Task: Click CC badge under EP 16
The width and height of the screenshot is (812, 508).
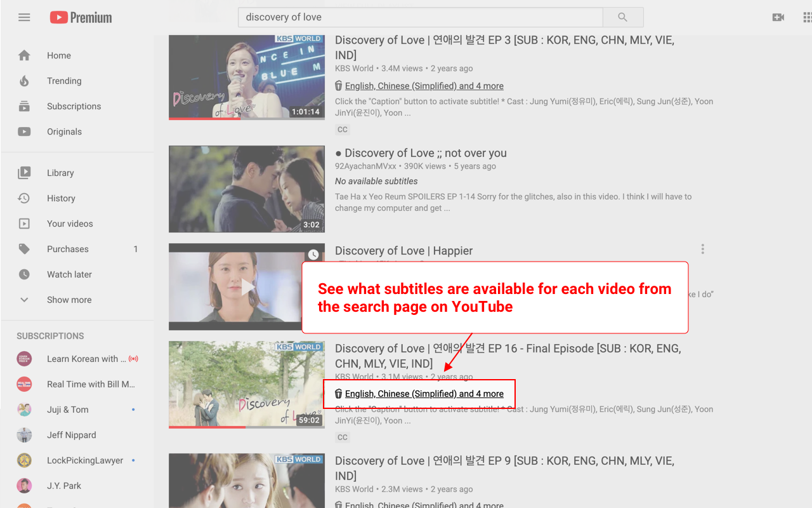Action: click(343, 438)
